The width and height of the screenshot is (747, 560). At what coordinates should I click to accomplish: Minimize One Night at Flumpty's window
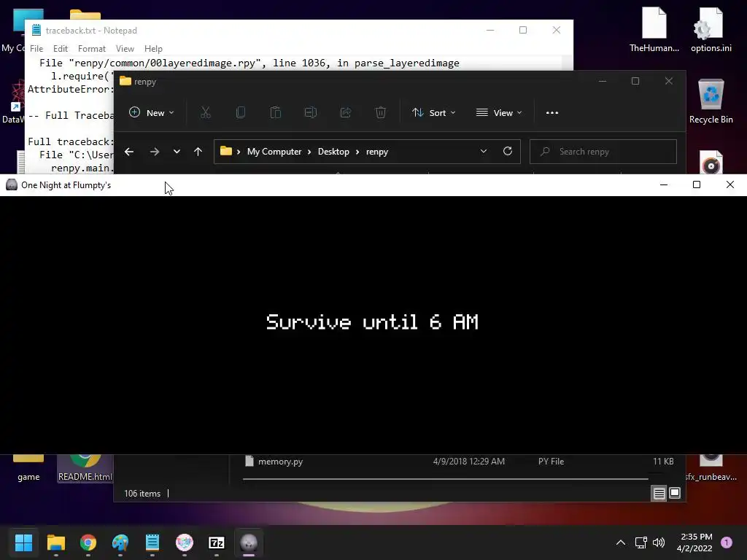[x=664, y=184]
